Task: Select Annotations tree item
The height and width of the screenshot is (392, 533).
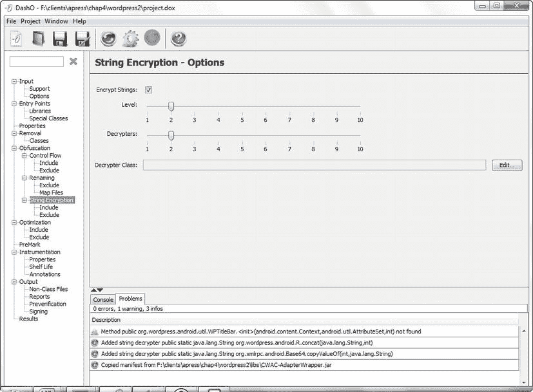Action: coord(44,275)
